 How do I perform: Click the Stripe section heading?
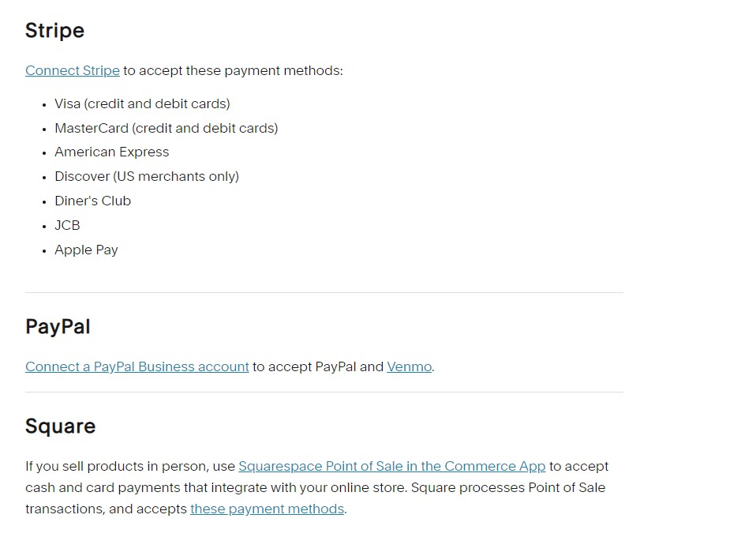tap(54, 30)
